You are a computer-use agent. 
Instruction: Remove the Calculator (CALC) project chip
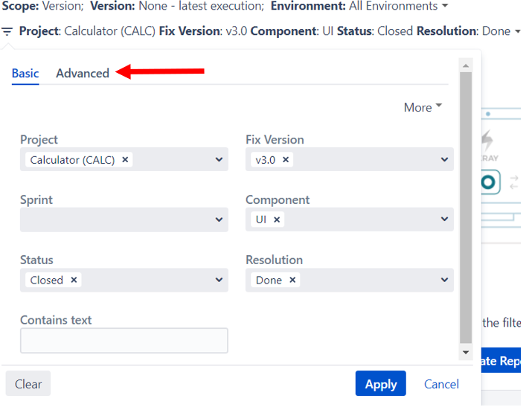click(x=125, y=159)
